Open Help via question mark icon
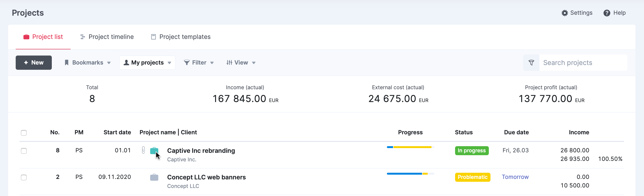 pyautogui.click(x=606, y=13)
